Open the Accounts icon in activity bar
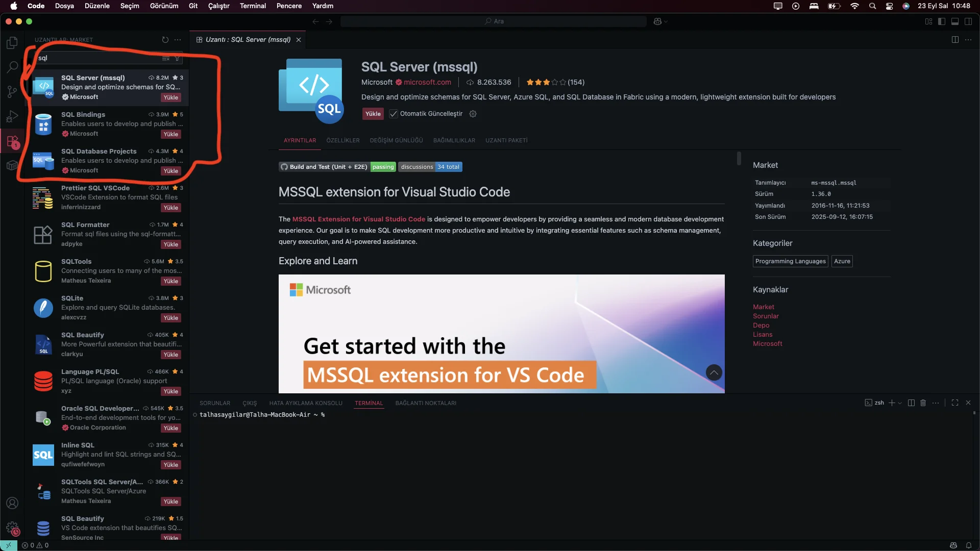 point(12,503)
